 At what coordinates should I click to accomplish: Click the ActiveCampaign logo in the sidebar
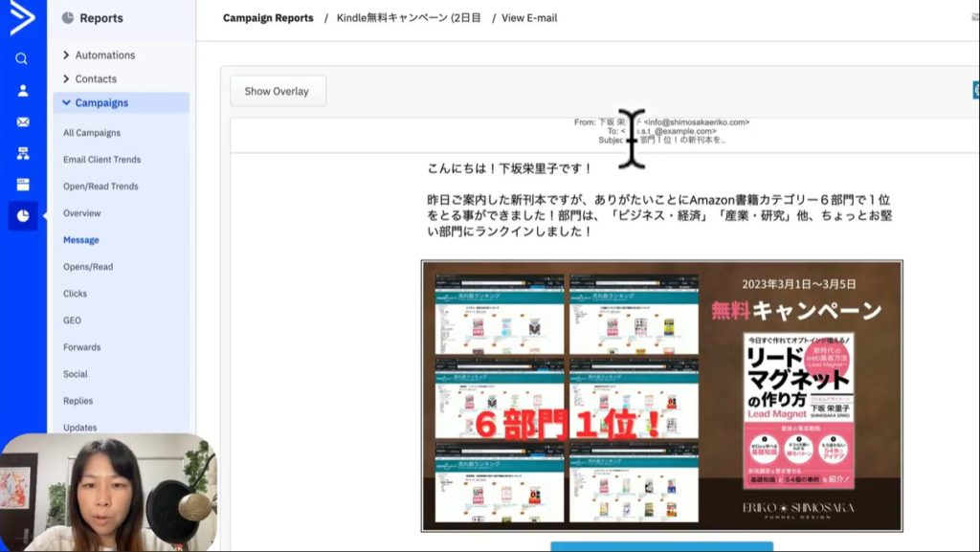(22, 18)
